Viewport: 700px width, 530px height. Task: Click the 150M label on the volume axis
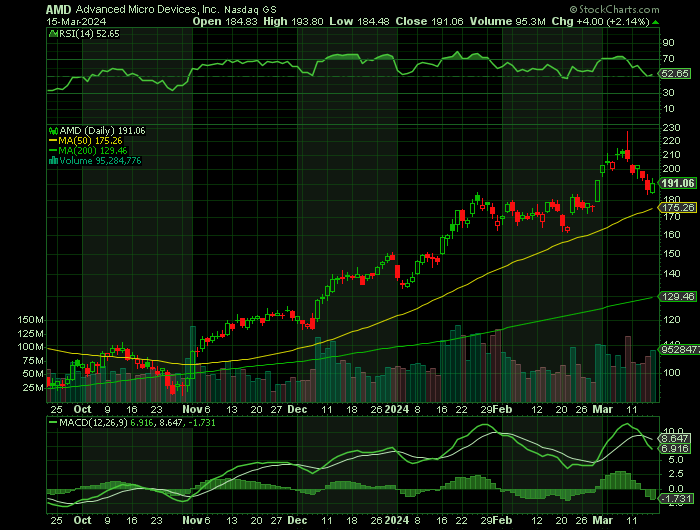[31, 320]
